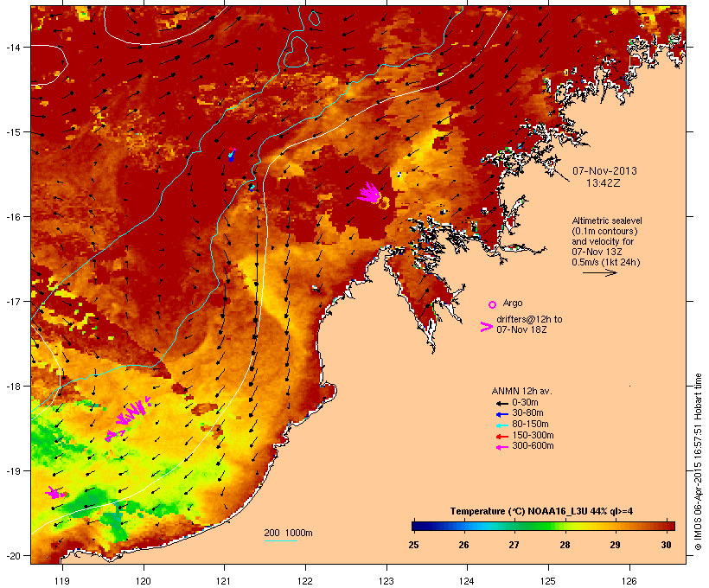Click the longitude axis label 122
The height and width of the screenshot is (588, 709).
305,581
